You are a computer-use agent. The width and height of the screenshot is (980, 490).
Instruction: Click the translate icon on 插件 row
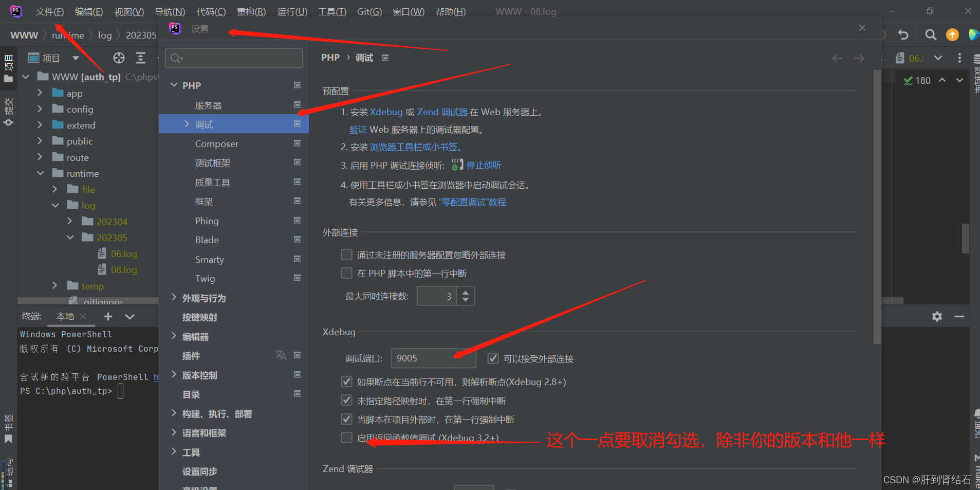click(281, 355)
